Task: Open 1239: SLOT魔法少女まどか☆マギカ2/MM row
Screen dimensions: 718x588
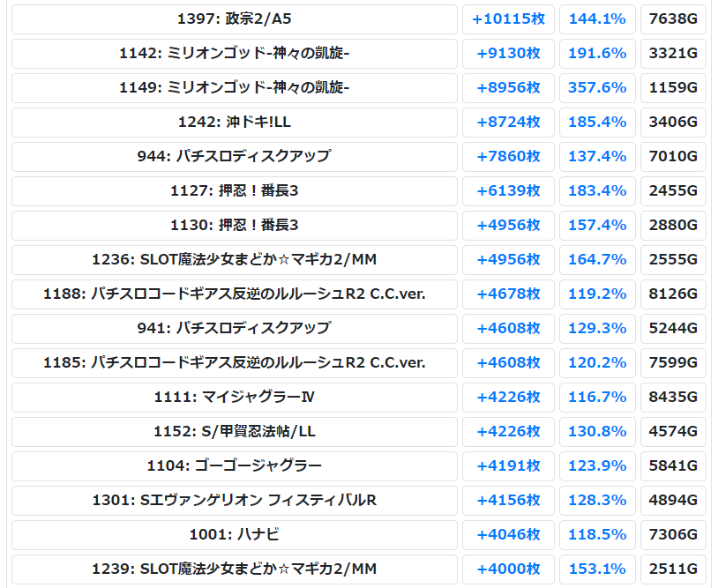Action: (x=235, y=569)
